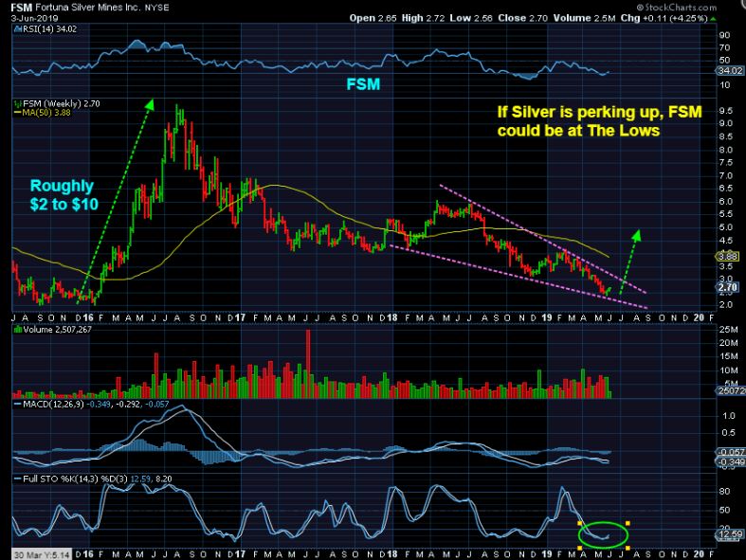The image size is (746, 560).
Task: Click the FSM (Weekly) 2.70 legend label
Action: tap(62, 103)
